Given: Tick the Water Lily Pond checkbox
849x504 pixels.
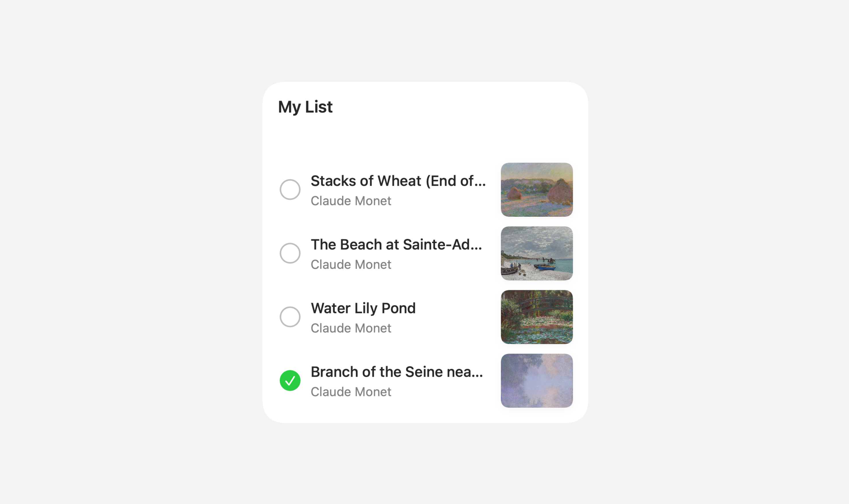Looking at the screenshot, I should click(x=290, y=317).
